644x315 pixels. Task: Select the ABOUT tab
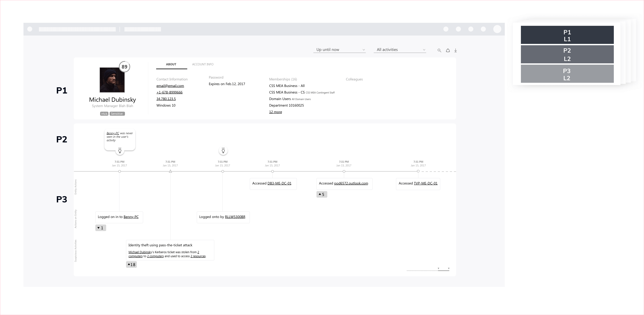pyautogui.click(x=171, y=64)
